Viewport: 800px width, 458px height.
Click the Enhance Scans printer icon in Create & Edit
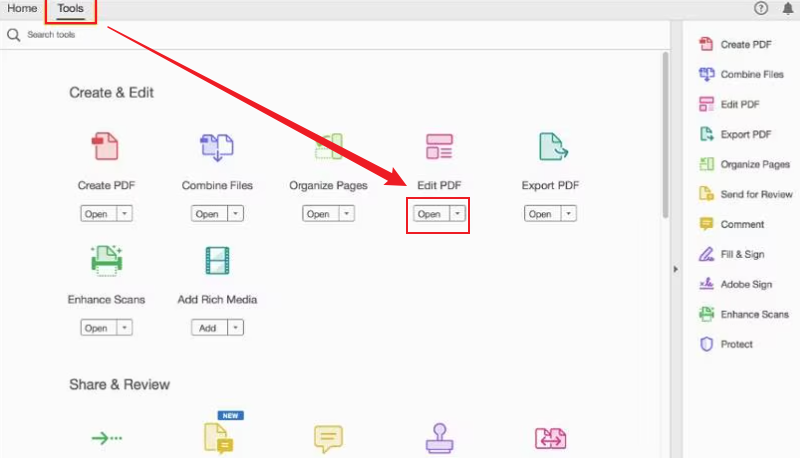click(x=106, y=261)
